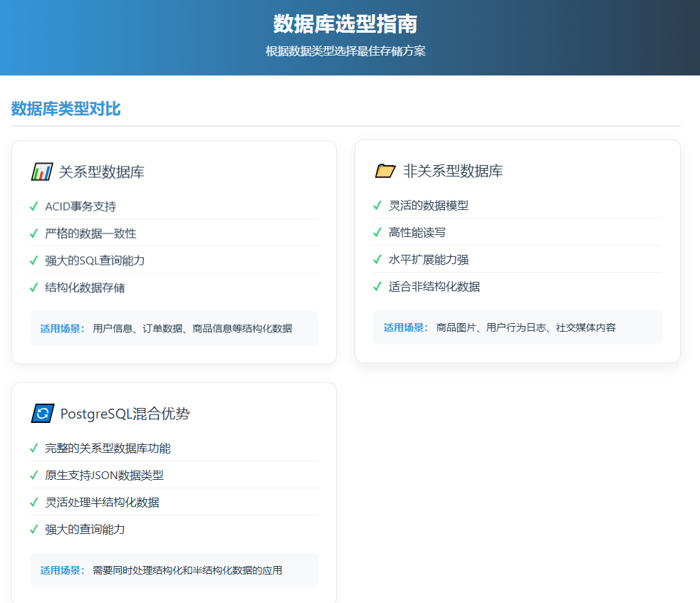This screenshot has width=700, height=603.
Task: Click the subtitle 根据数据类型选择最佳存储方案
Action: pos(345,51)
